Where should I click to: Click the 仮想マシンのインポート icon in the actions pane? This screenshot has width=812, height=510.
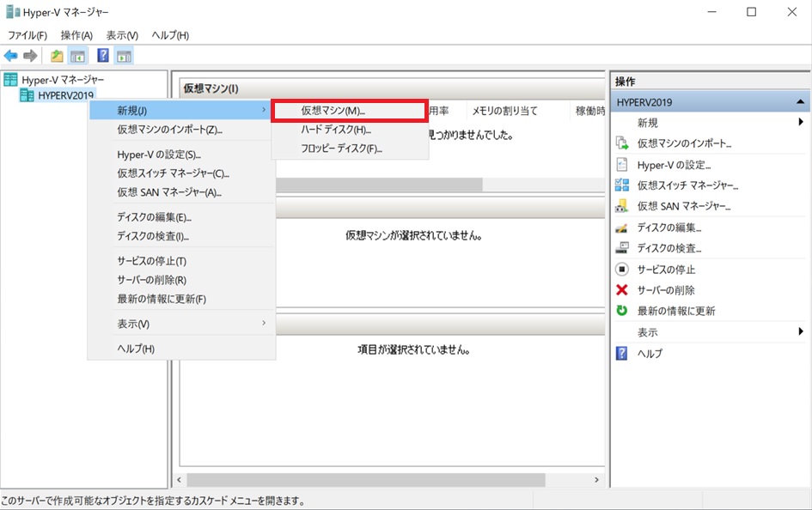pyautogui.click(x=622, y=143)
